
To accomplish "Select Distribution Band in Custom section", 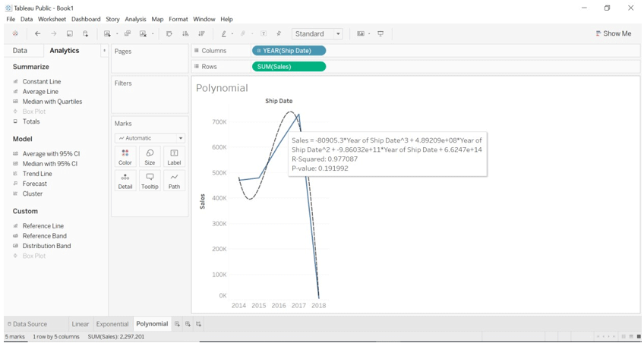I will click(46, 246).
